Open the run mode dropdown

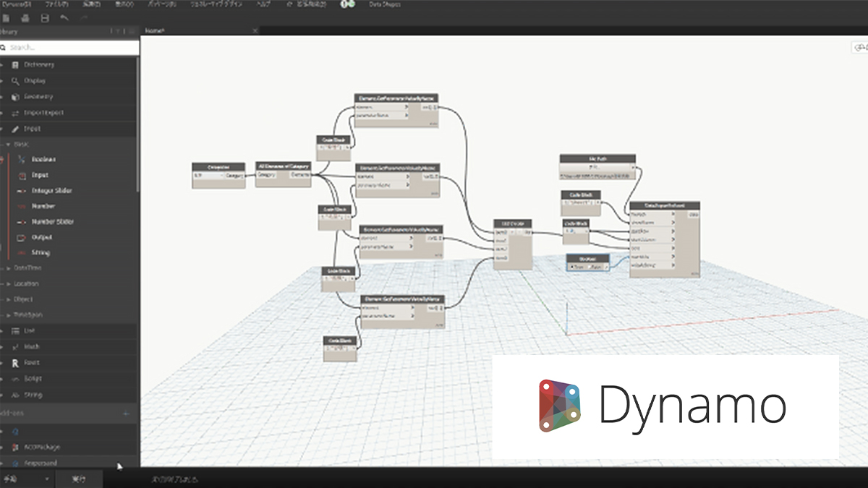coord(46,479)
